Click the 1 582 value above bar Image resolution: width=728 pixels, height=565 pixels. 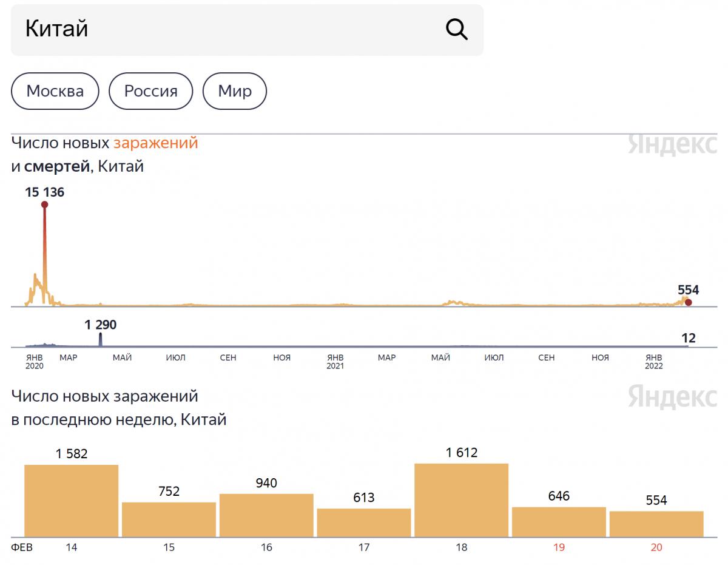coord(72,454)
